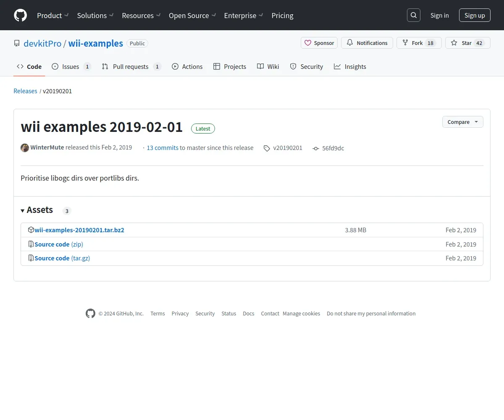Switch to the Pull requests tab
The width and height of the screenshot is (504, 420).
131,66
